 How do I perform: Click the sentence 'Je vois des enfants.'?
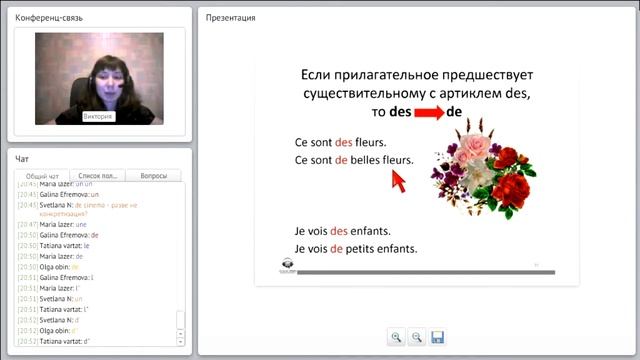pyautogui.click(x=342, y=231)
